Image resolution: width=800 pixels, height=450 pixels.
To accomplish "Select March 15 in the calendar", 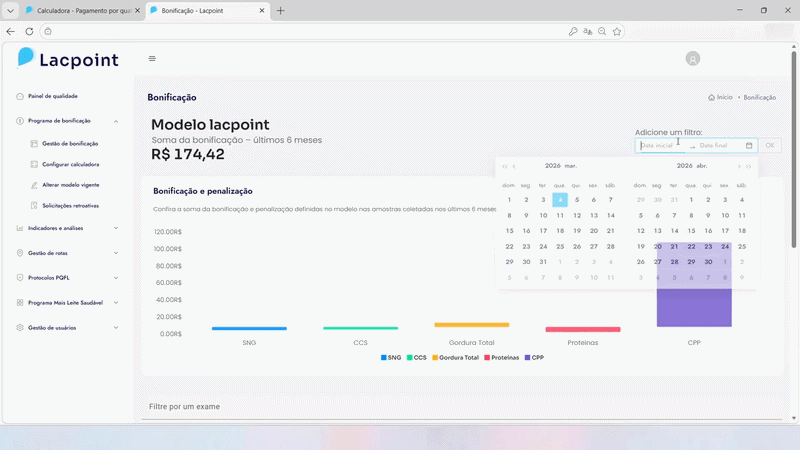I will point(509,231).
